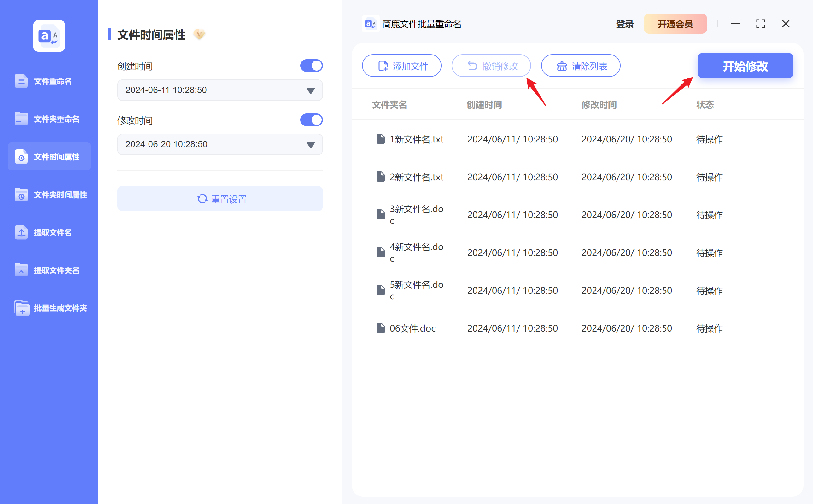Select the 06文件.doc file entry

tap(412, 328)
